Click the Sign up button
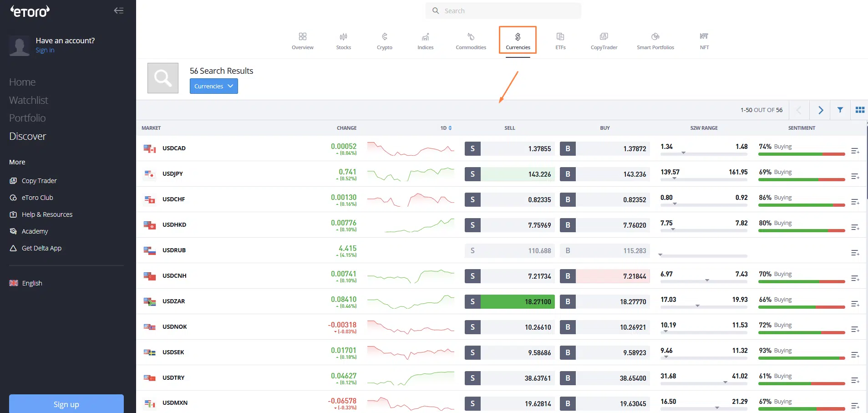 (66, 404)
